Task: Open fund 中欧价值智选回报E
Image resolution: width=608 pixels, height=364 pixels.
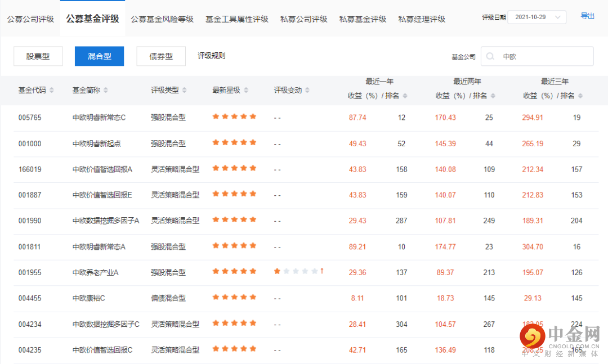Action: point(102,195)
